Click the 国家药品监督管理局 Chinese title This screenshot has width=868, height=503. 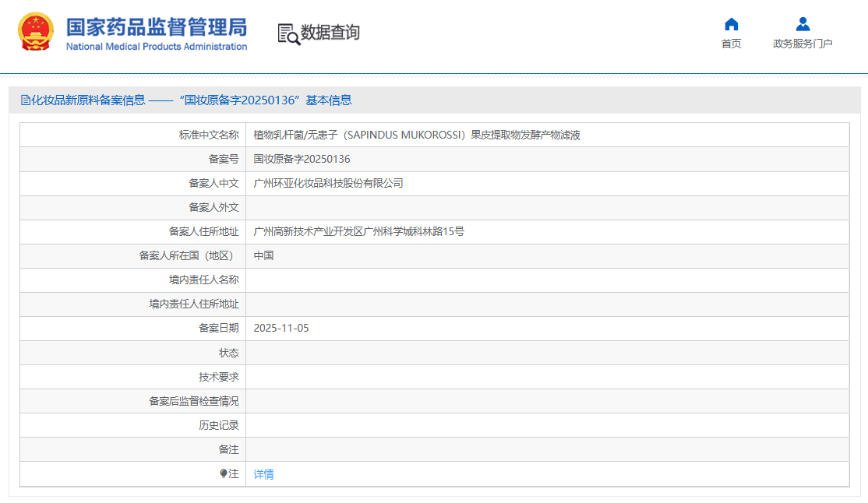click(156, 26)
